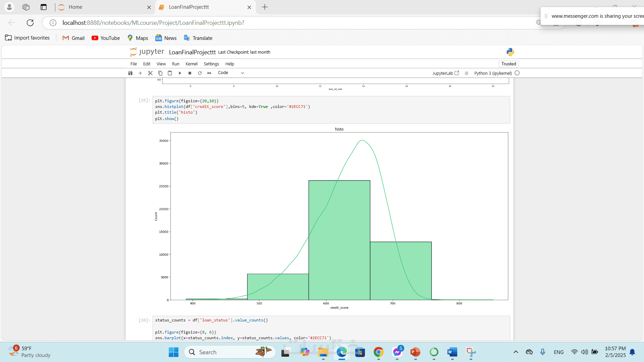Click the Trusted button

coord(508,64)
